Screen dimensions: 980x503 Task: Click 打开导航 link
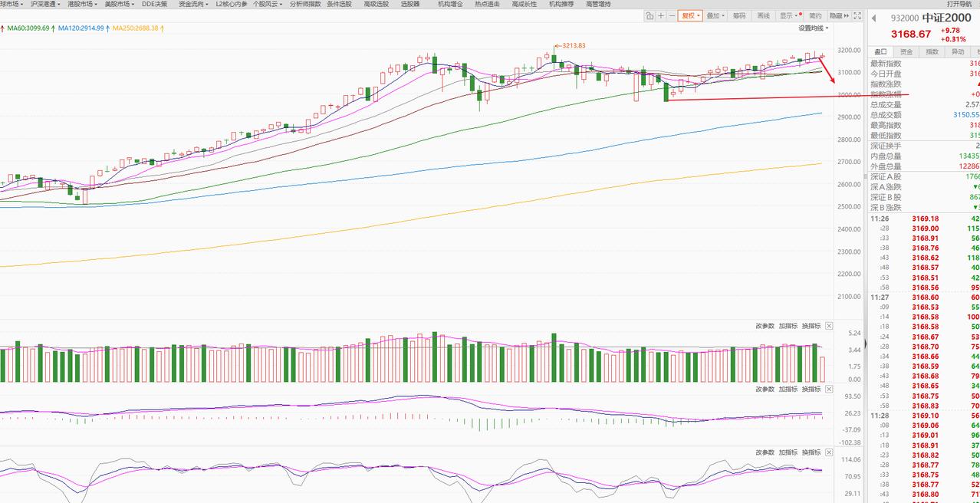[959, 4]
